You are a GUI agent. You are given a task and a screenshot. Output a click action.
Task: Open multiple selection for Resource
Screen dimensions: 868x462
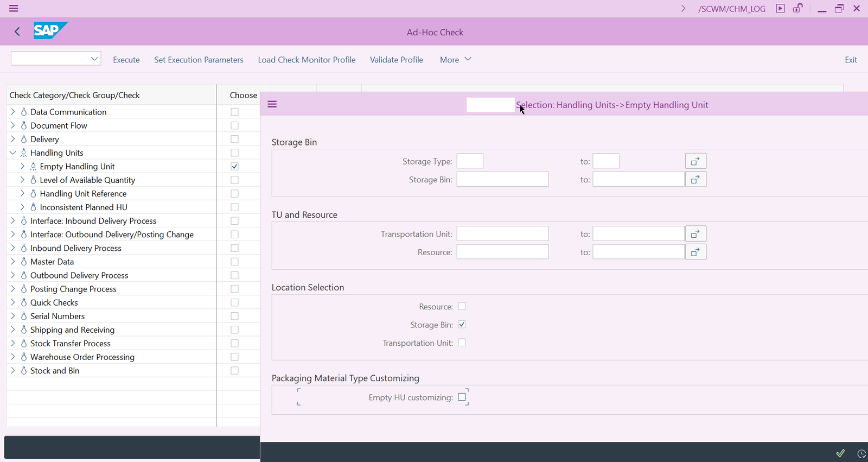(x=695, y=252)
